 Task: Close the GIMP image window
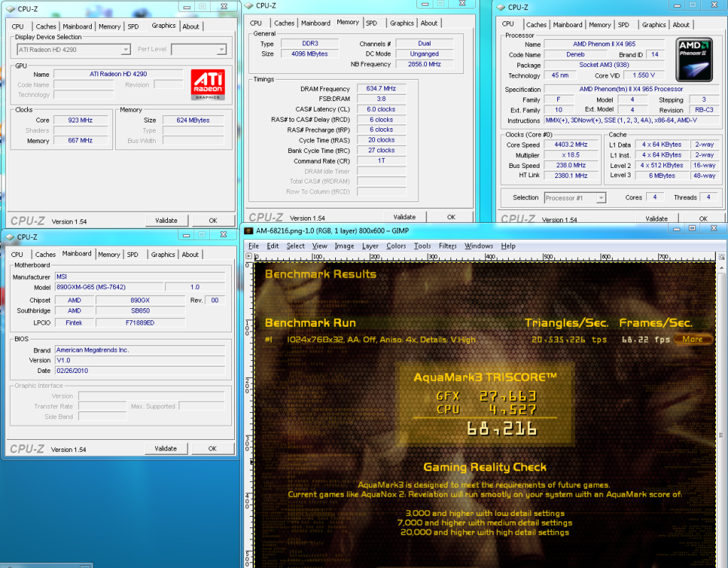click(x=713, y=229)
